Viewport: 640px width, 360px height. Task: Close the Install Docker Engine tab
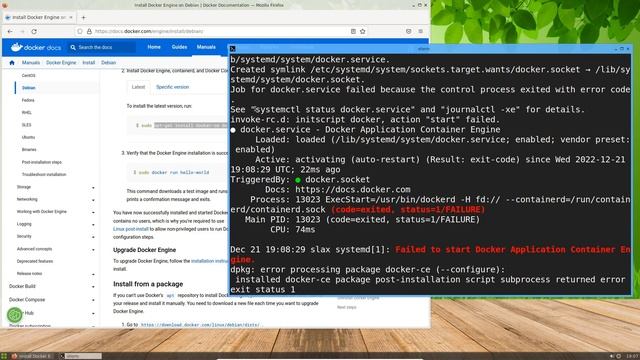pyautogui.click(x=71, y=18)
